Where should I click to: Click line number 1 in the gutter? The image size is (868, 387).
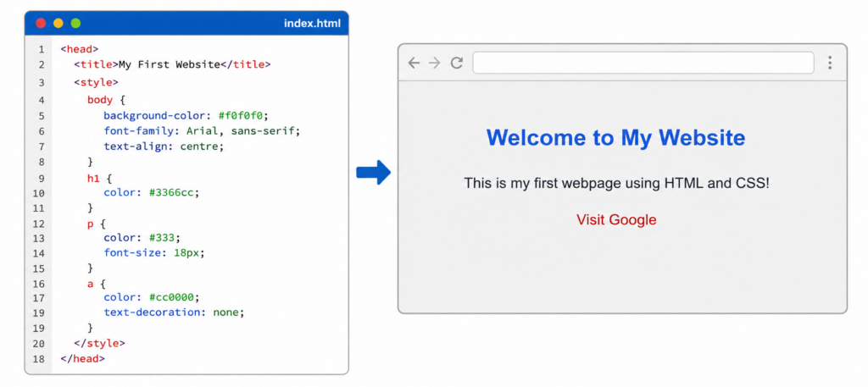42,50
